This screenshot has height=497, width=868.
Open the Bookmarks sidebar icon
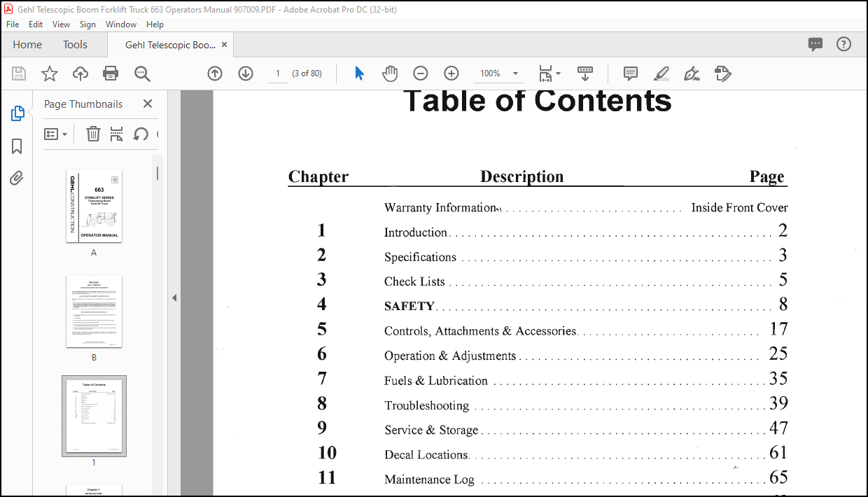[x=17, y=146]
